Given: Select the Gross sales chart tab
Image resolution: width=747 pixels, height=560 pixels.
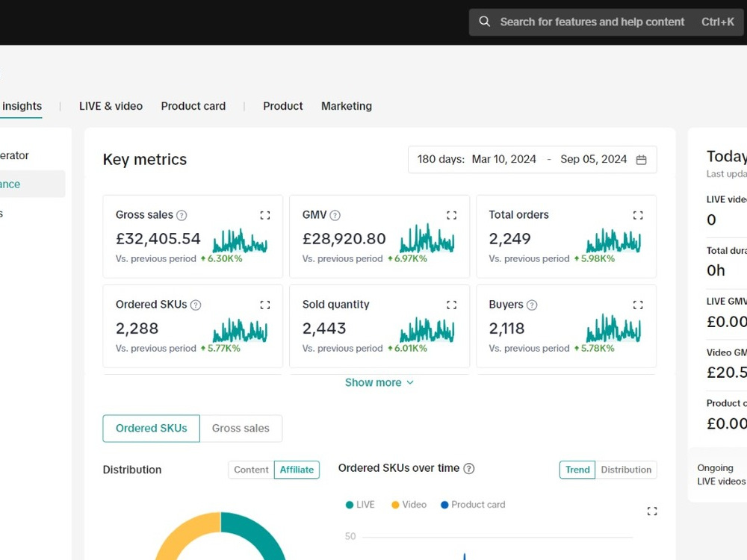Looking at the screenshot, I should (241, 429).
